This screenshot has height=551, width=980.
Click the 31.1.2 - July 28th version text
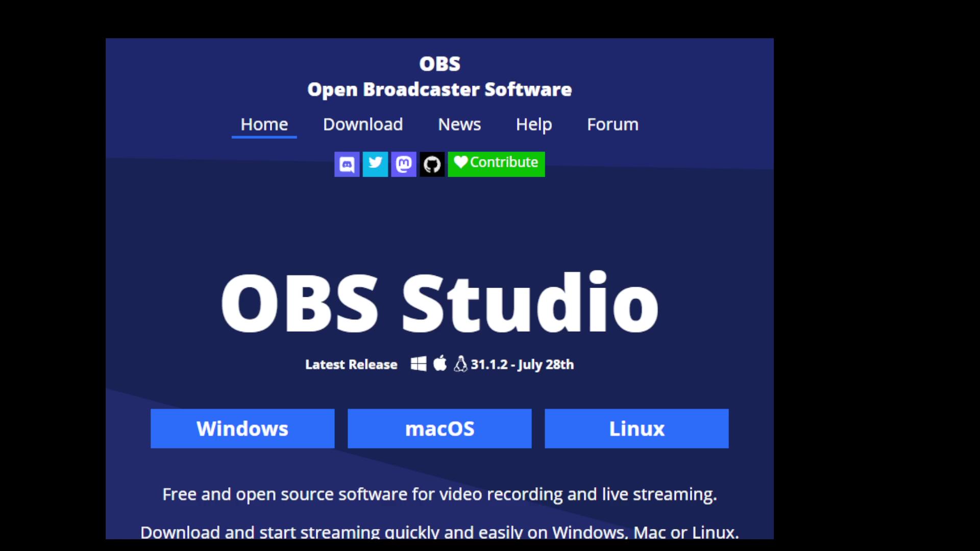tap(522, 364)
